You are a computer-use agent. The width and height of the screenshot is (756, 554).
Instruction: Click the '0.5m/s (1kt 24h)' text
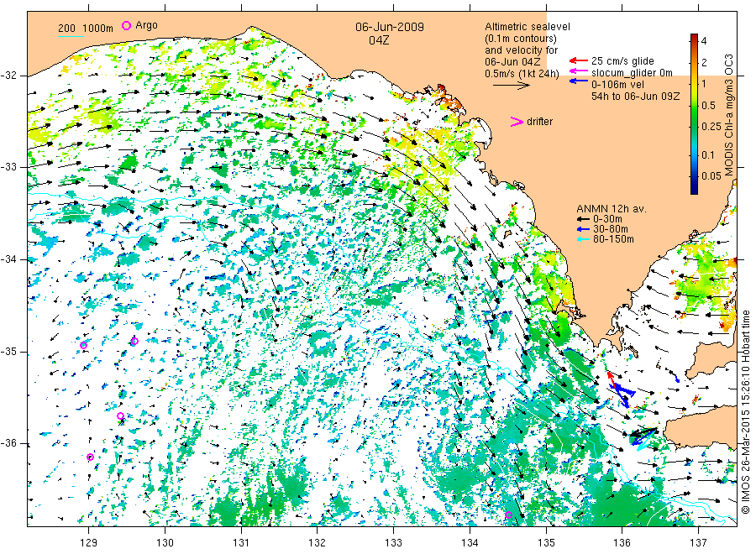[522, 74]
